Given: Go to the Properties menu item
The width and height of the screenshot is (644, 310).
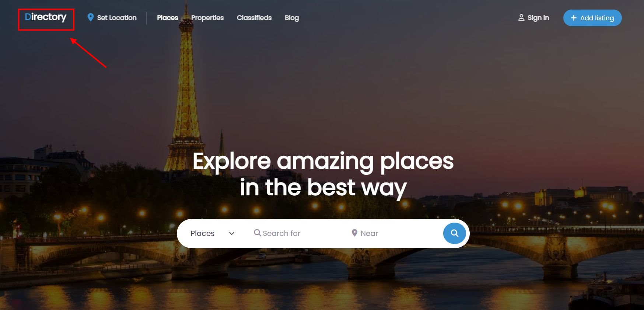Looking at the screenshot, I should (x=207, y=18).
